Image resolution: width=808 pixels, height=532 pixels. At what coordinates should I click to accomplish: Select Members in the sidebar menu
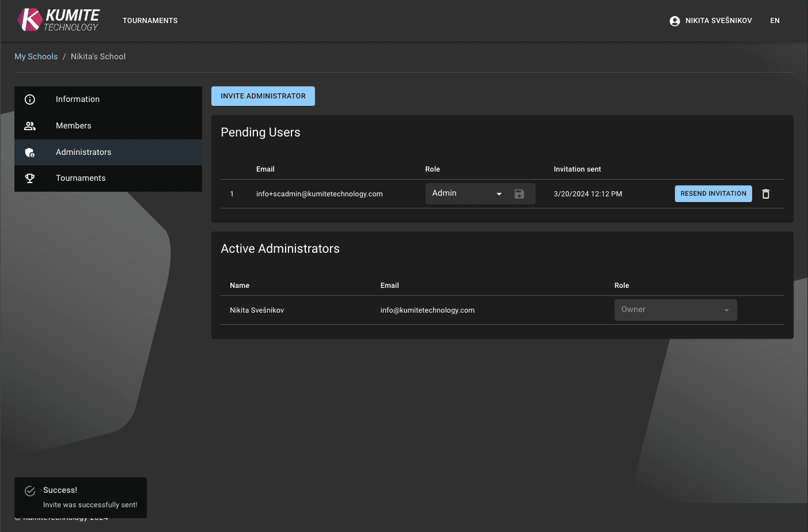(74, 126)
